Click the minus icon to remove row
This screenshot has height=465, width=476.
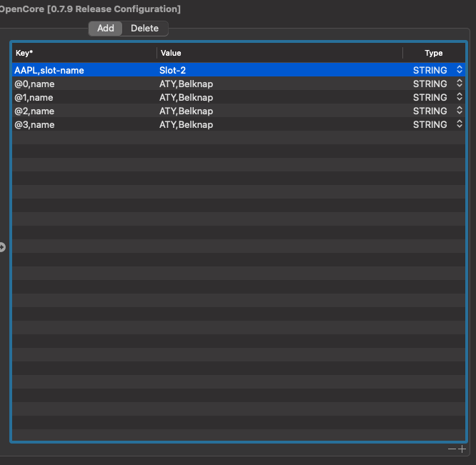(x=452, y=449)
